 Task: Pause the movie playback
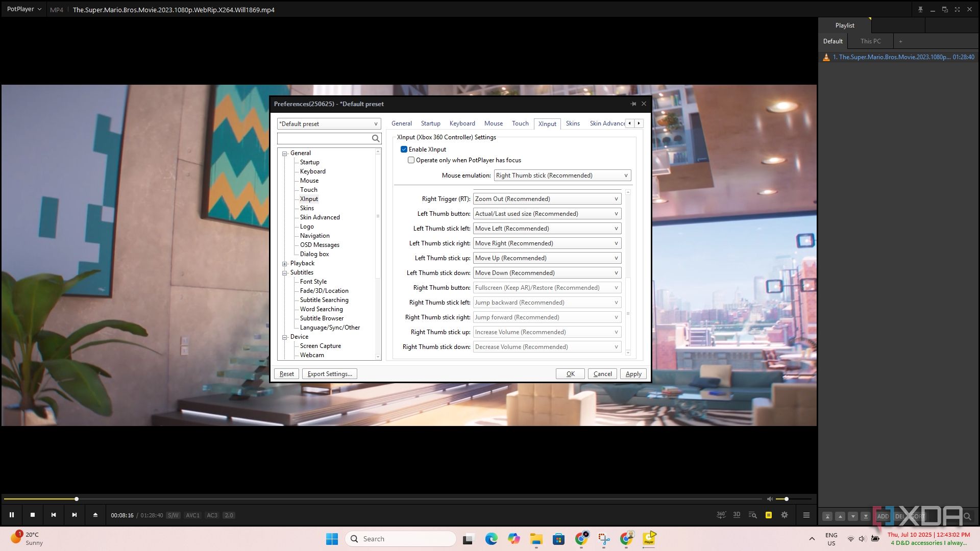click(12, 515)
